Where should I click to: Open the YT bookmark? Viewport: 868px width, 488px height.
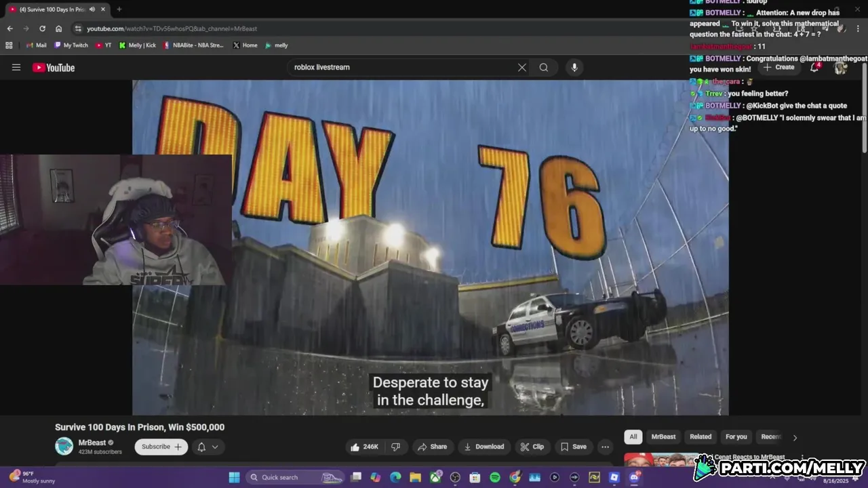[104, 45]
